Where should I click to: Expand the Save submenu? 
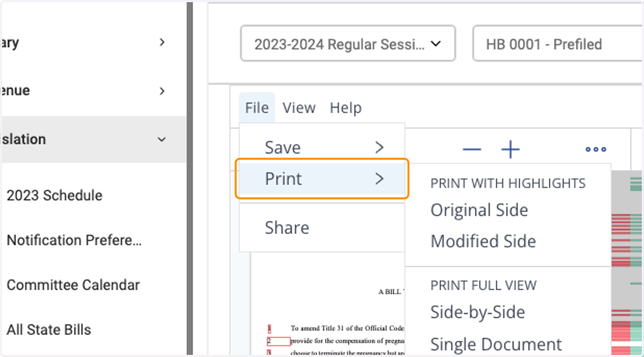click(322, 147)
